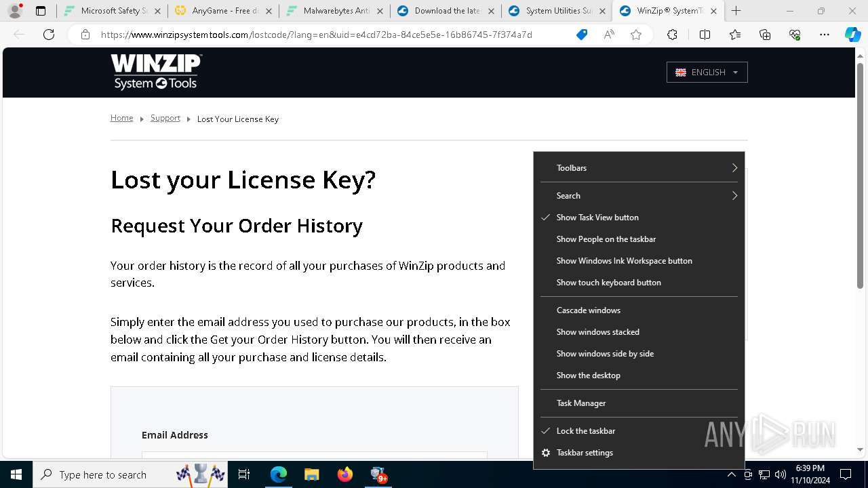
Task: Open the ENGLISH language dropdown
Action: tap(707, 72)
